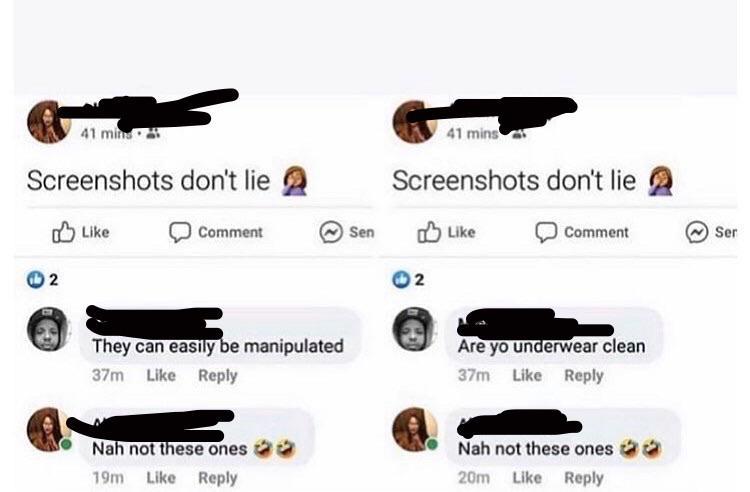Reply to the left 'Nah not these ones' comment
This screenshot has height=492, width=750.
point(218,478)
